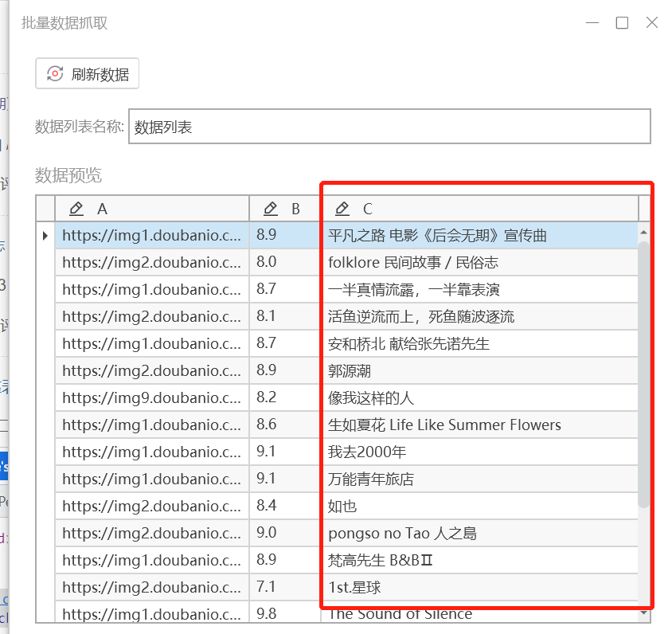Click the edit pencil icon for column C
The image size is (672, 634).
(342, 209)
